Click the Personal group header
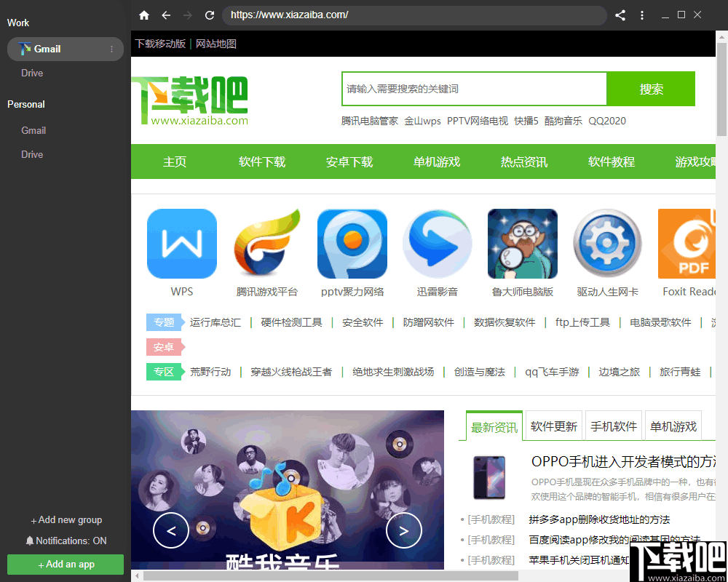Image resolution: width=728 pixels, height=582 pixels. point(26,105)
